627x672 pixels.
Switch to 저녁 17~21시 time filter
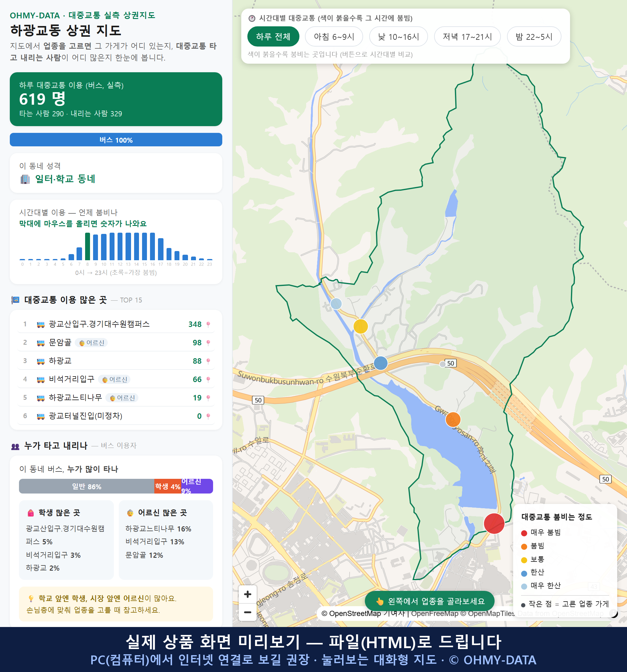(467, 36)
